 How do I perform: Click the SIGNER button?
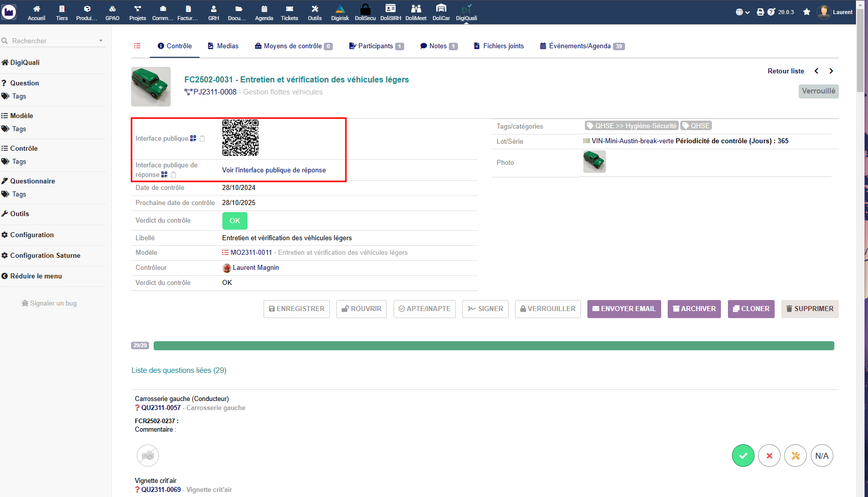pyautogui.click(x=485, y=309)
